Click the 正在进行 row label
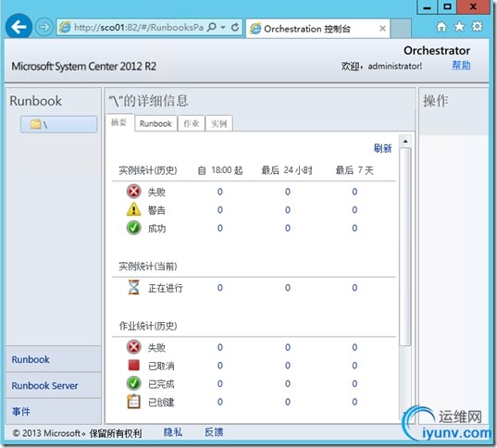This screenshot has height=448, width=497. pos(165,288)
